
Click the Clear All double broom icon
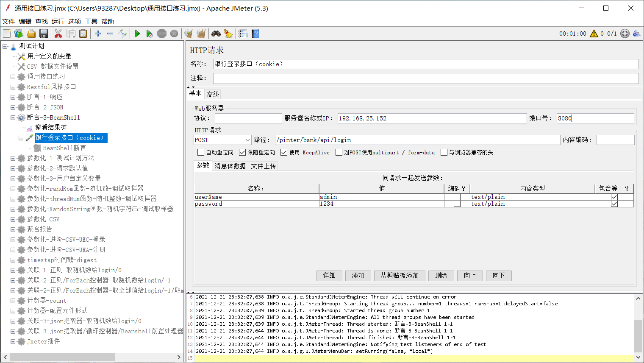pos(201,34)
